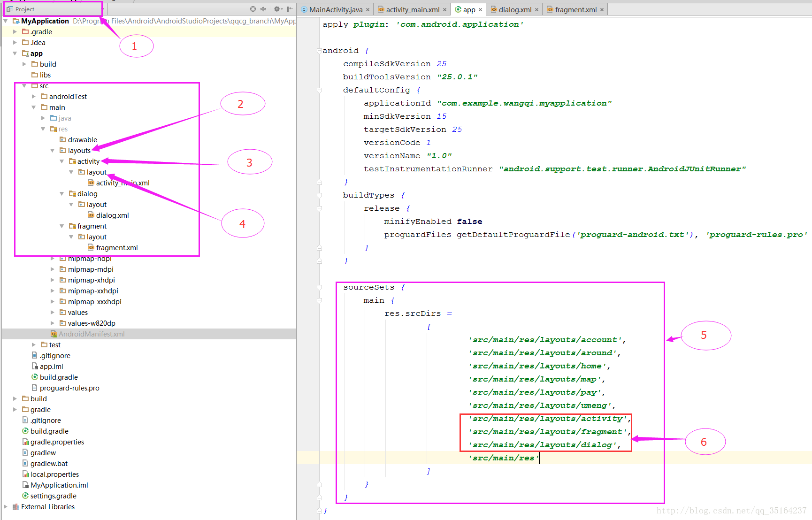
Task: Switch to the activity_main.xml tab
Action: pos(413,9)
